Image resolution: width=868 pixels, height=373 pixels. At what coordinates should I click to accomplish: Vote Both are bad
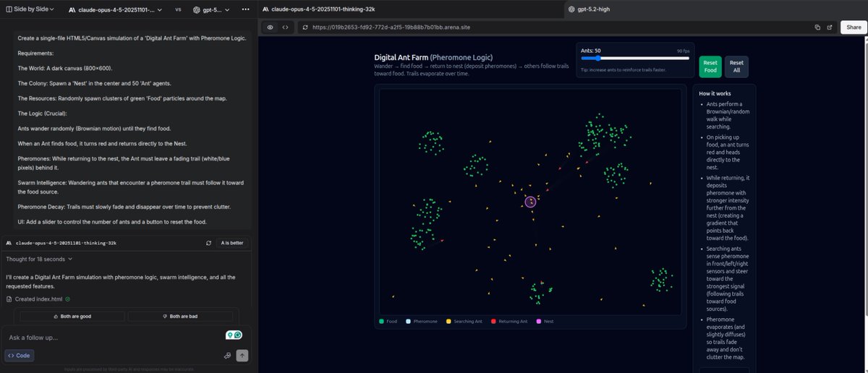click(x=180, y=316)
